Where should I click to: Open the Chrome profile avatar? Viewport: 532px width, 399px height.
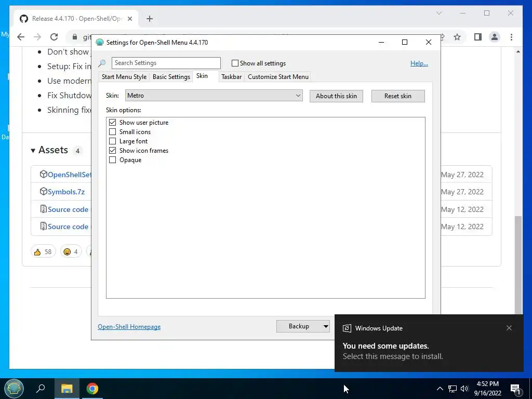tap(495, 37)
